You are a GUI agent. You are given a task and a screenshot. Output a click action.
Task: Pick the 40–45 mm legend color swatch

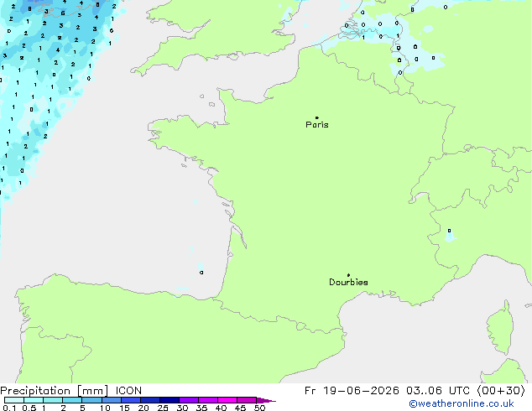pyautogui.click(x=227, y=400)
